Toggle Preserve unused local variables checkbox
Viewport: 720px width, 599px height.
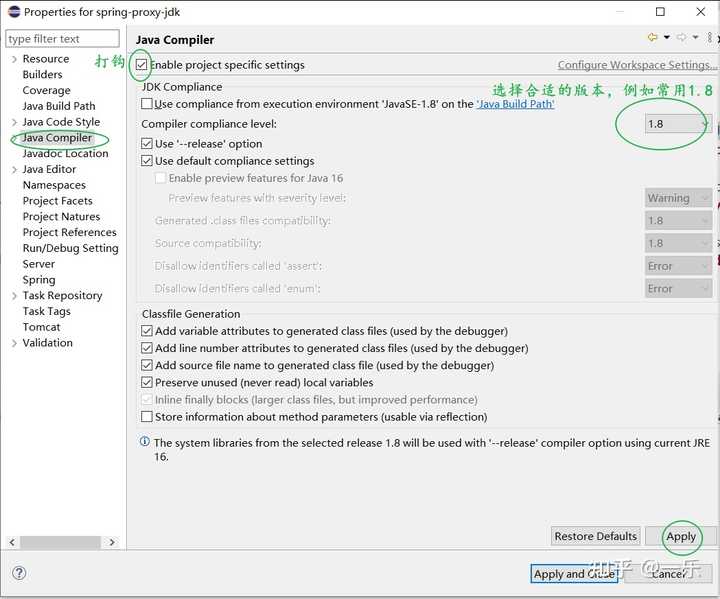pyautogui.click(x=147, y=382)
